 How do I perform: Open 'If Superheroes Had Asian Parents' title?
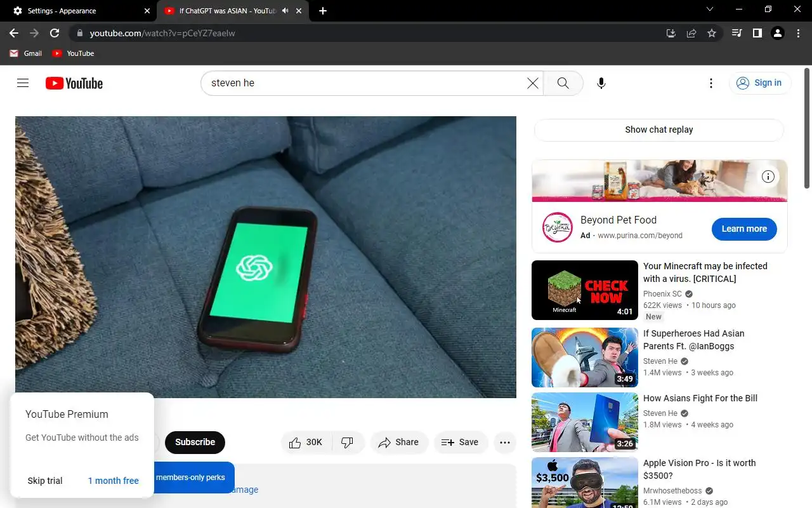(694, 340)
